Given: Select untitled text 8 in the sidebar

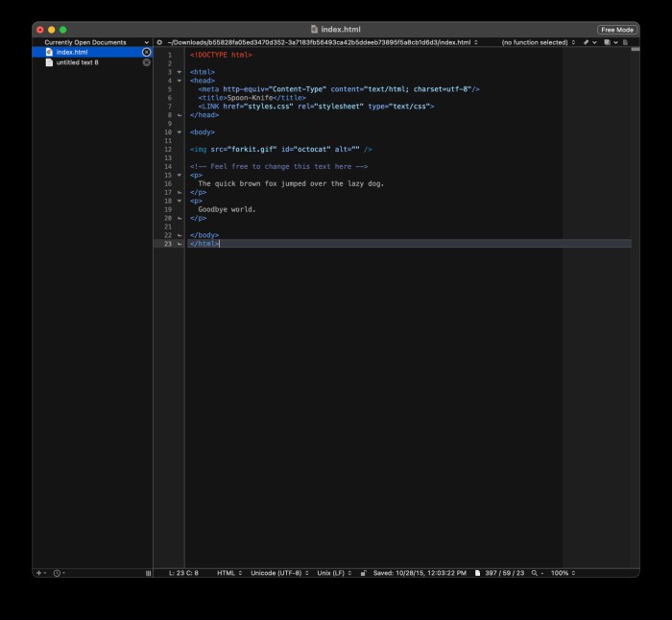Looking at the screenshot, I should [x=77, y=62].
